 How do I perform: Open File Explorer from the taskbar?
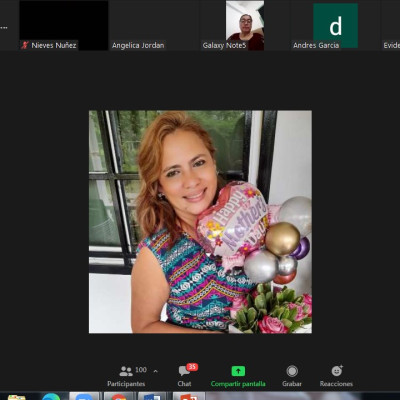[17, 397]
